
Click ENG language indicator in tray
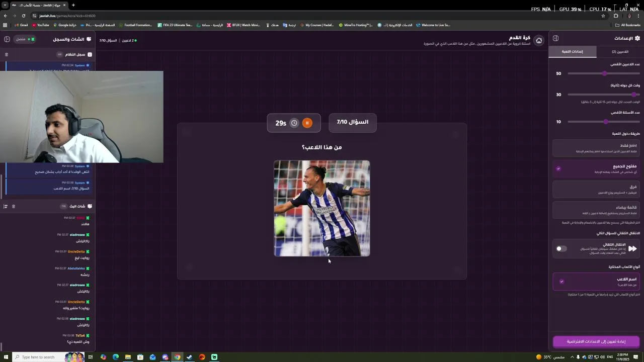pyautogui.click(x=610, y=357)
